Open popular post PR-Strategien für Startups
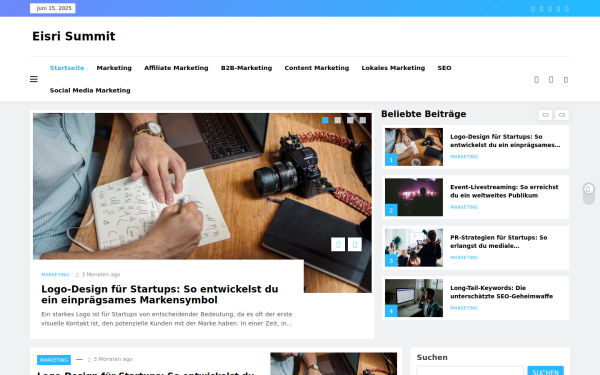Image resolution: width=600 pixels, height=375 pixels. (499, 241)
